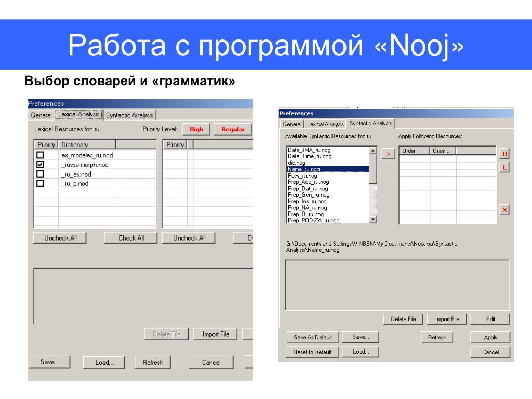Click scroll up arrow of resources list
This screenshot has height=399, width=532.
(x=373, y=151)
